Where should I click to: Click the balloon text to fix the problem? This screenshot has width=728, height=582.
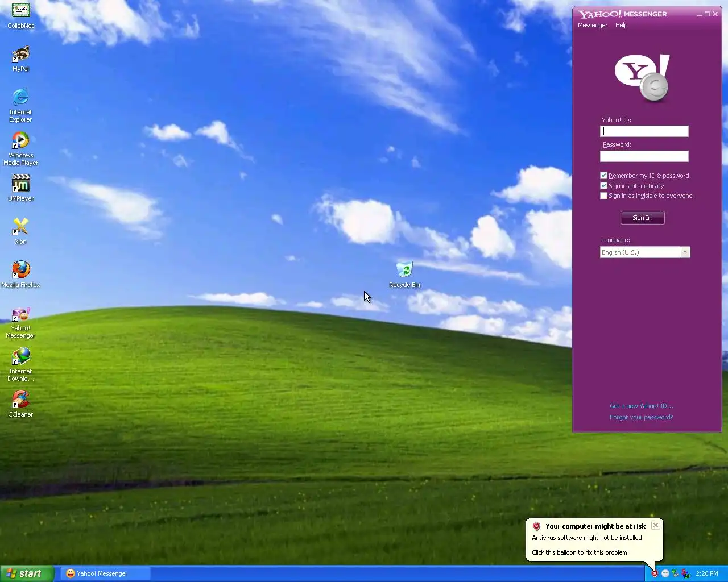point(580,552)
